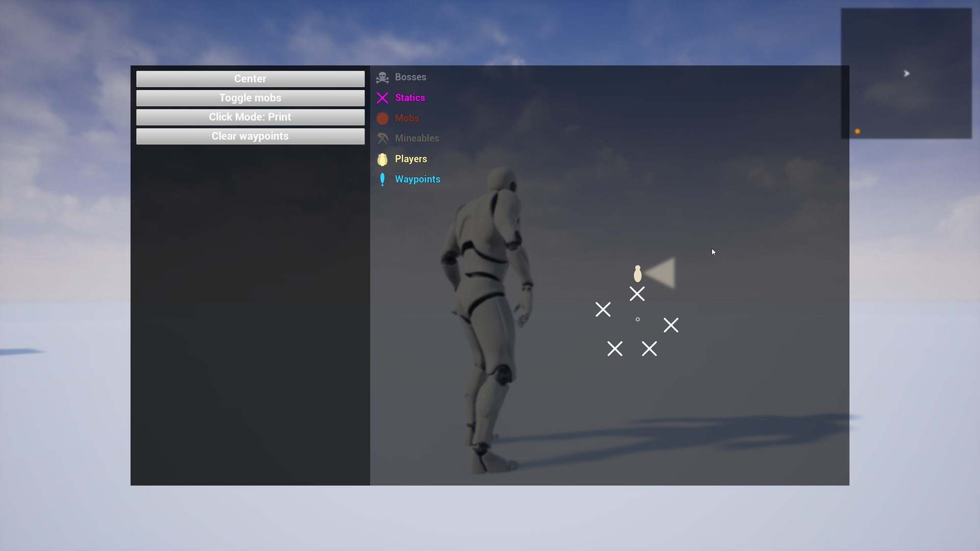The image size is (980, 551).
Task: Expand the Waypoints category list
Action: 418,178
